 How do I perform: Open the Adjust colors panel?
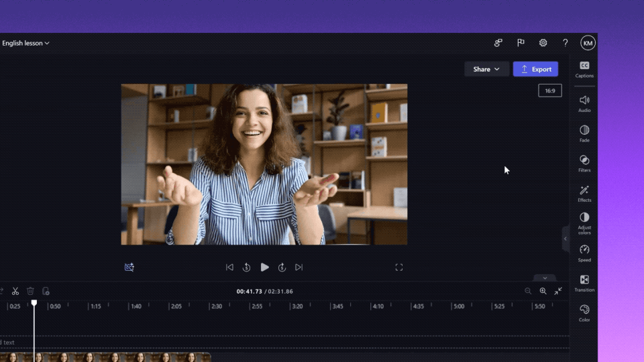tap(584, 222)
